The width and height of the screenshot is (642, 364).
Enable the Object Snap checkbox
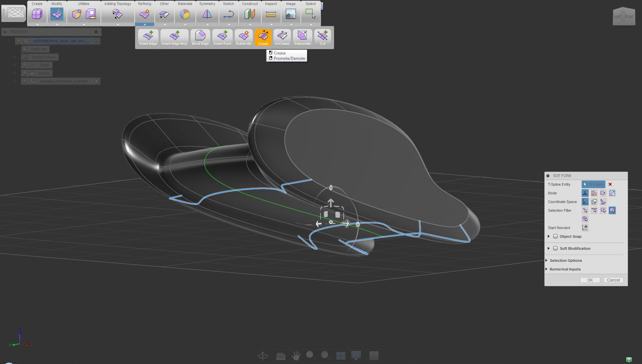[555, 236]
